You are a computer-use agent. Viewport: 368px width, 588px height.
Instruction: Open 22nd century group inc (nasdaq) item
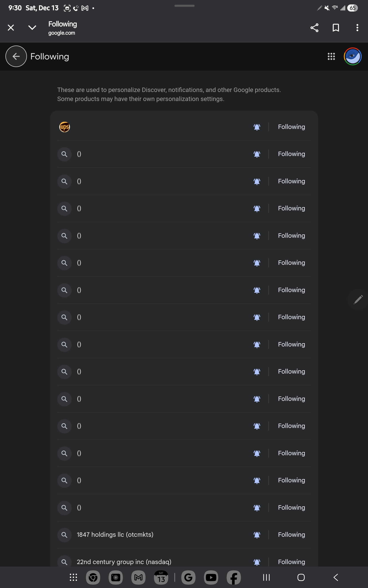coord(124,562)
